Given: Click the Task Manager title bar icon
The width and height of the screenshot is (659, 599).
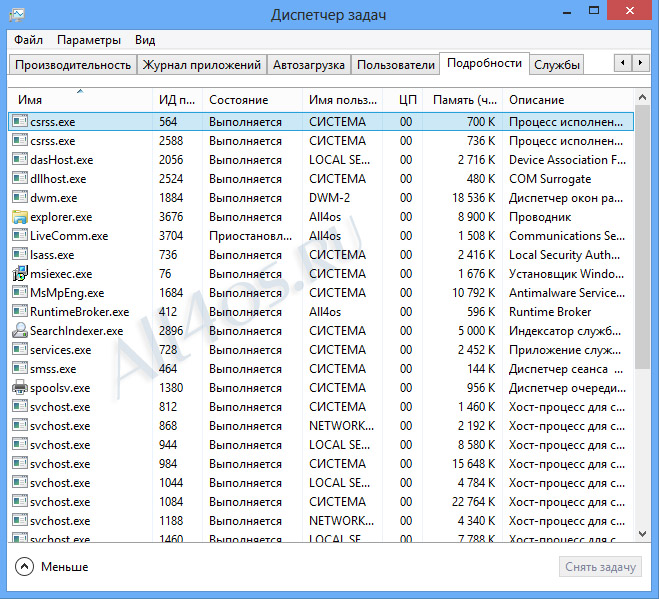Looking at the screenshot, I should click(x=17, y=15).
